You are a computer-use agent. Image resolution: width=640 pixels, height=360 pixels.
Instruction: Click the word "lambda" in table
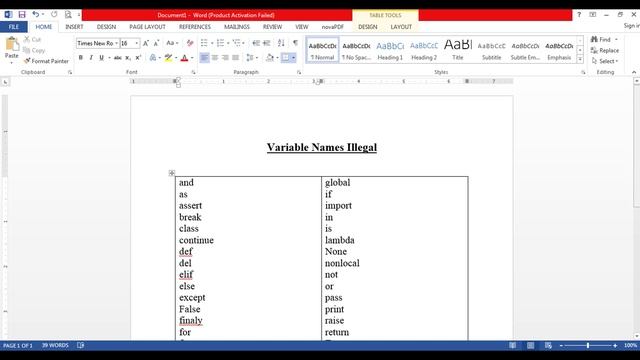point(340,240)
